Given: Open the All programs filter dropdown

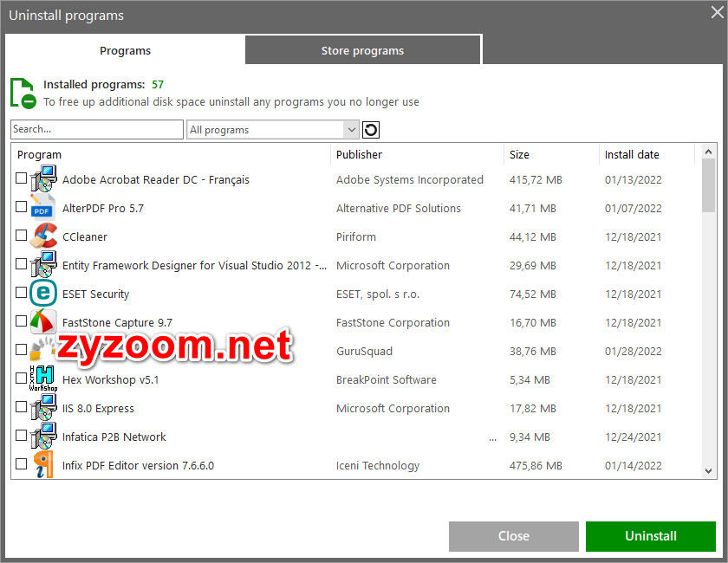Looking at the screenshot, I should pyautogui.click(x=273, y=130).
